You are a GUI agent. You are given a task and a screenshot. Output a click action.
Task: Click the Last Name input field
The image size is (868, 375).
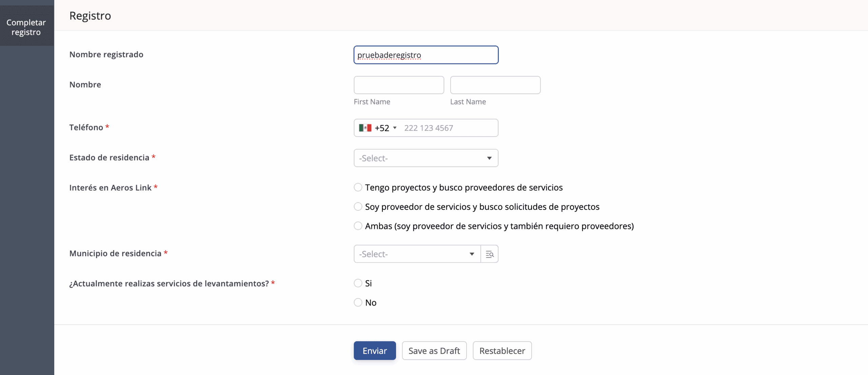(495, 85)
